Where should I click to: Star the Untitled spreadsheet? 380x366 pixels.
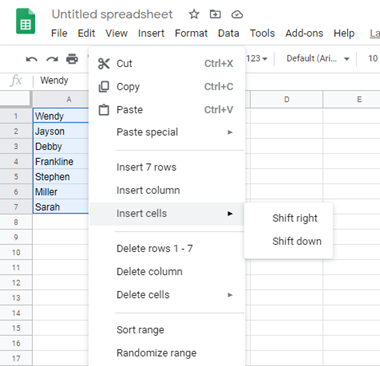point(194,14)
